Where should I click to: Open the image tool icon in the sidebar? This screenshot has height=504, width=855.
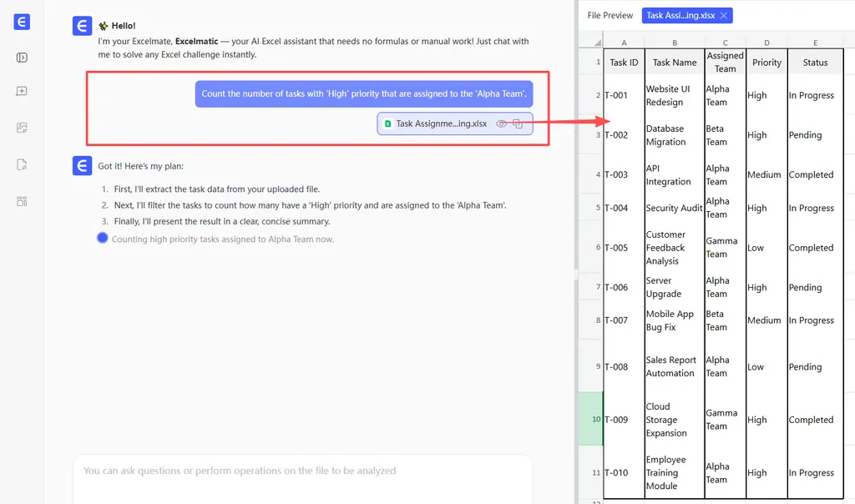22,128
